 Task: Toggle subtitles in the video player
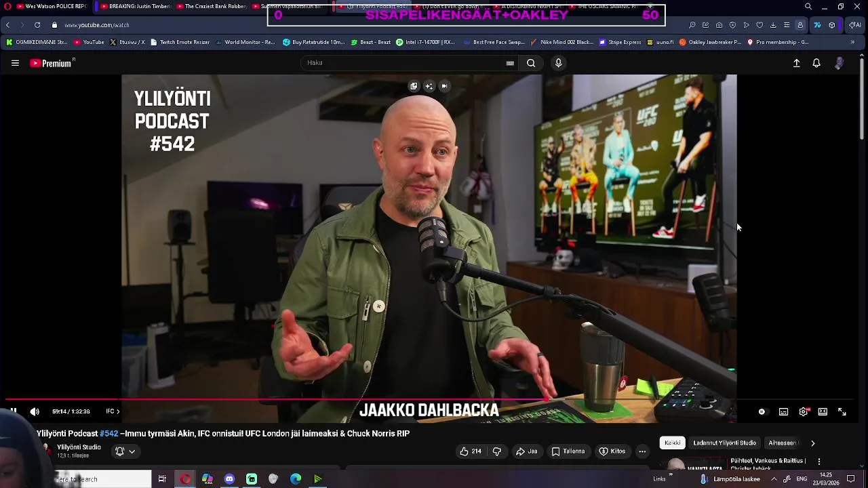tap(783, 411)
